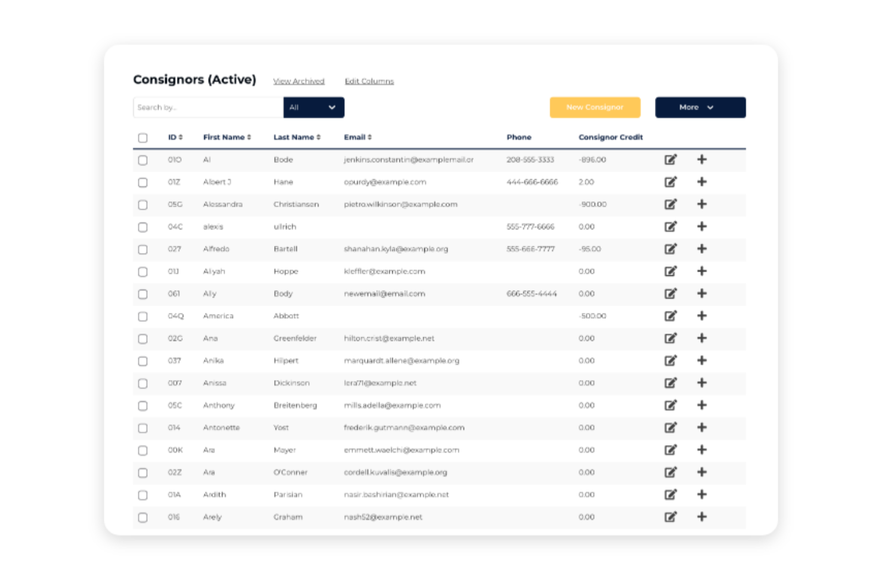
Task: Toggle the select-all checkbox in the header row
Action: 142,138
